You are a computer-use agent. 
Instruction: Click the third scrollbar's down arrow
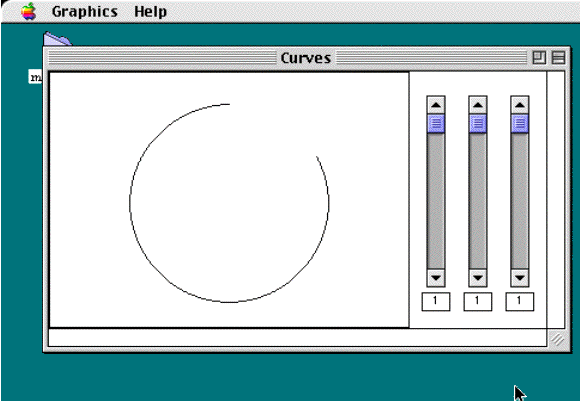pos(520,277)
